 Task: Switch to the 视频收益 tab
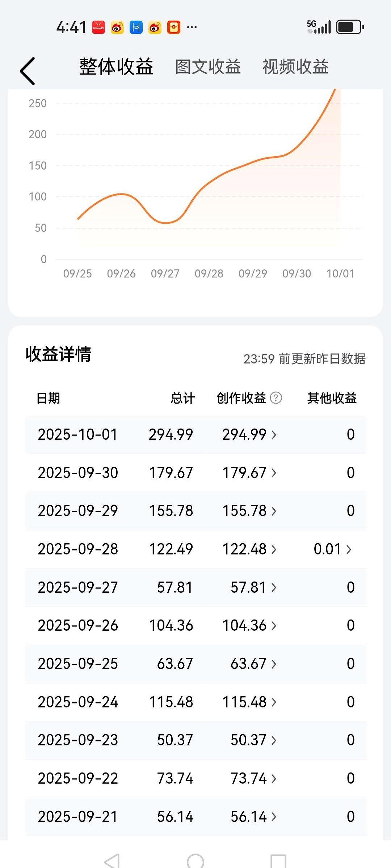pyautogui.click(x=295, y=67)
